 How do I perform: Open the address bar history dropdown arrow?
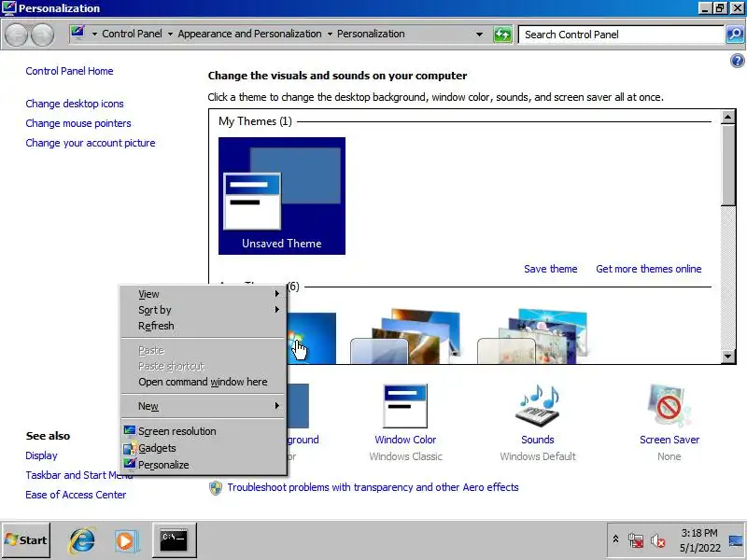[x=479, y=35]
